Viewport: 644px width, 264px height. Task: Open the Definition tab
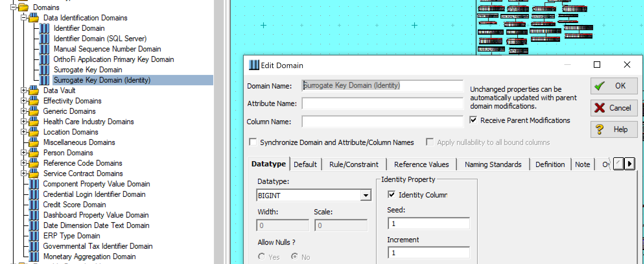(550, 164)
